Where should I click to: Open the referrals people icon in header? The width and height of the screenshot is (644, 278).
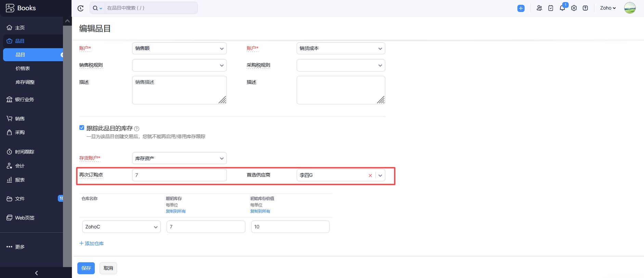coord(539,8)
